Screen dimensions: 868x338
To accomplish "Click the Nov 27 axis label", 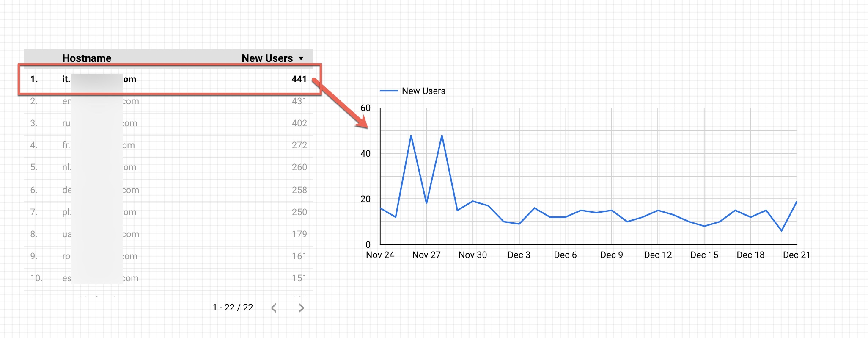I will click(x=426, y=255).
